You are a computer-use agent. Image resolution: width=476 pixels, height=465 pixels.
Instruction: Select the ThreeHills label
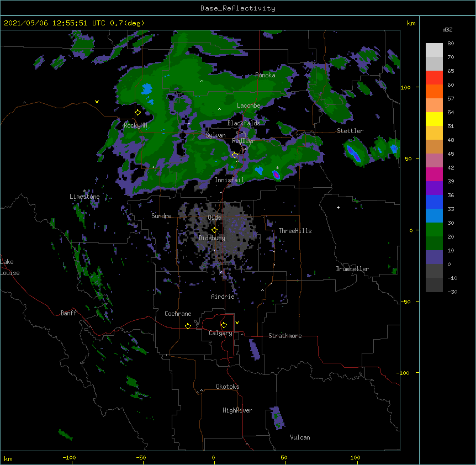pyautogui.click(x=295, y=231)
